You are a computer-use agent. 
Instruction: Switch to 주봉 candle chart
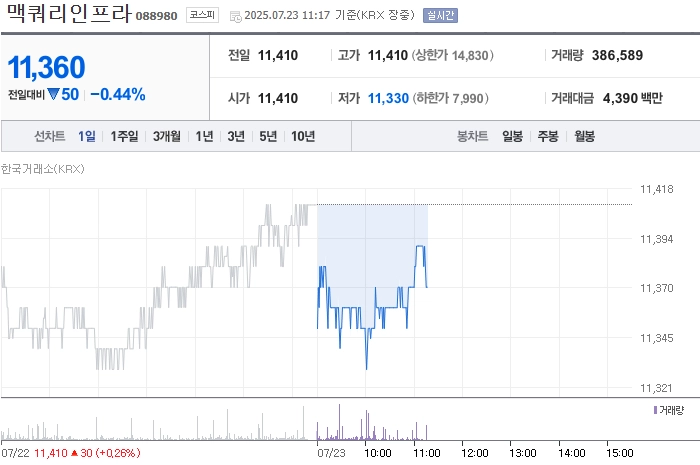click(548, 136)
